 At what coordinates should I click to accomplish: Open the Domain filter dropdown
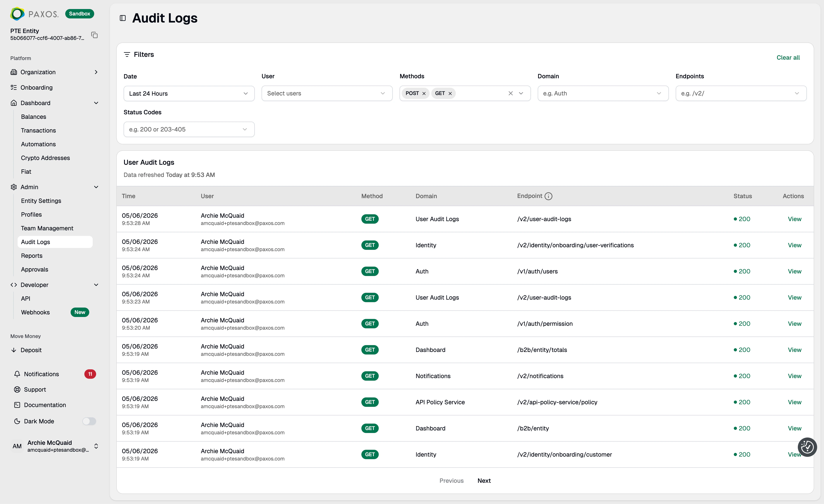603,94
